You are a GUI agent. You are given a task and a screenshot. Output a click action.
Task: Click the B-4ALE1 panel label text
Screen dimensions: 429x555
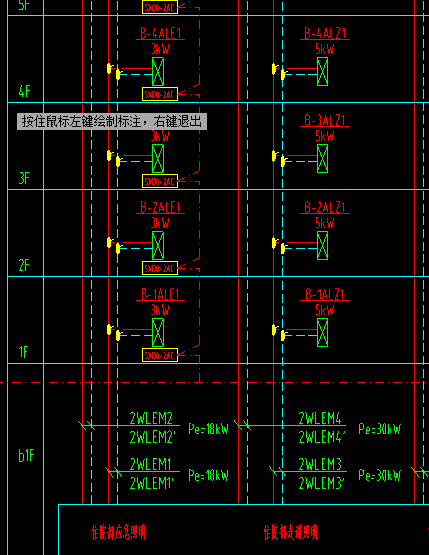(x=161, y=33)
